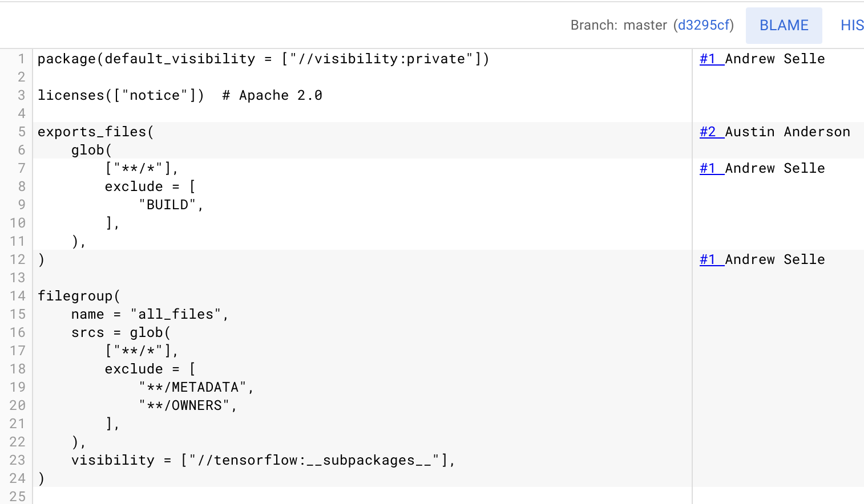Click line number 5 in the gutter
The width and height of the screenshot is (864, 504).
(x=21, y=132)
